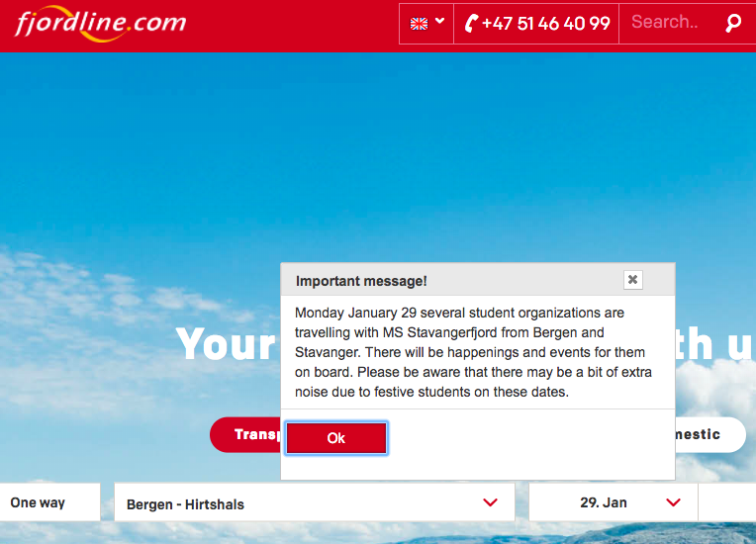This screenshot has height=544, width=756.
Task: Click the phone handset icon
Action: pos(471,23)
